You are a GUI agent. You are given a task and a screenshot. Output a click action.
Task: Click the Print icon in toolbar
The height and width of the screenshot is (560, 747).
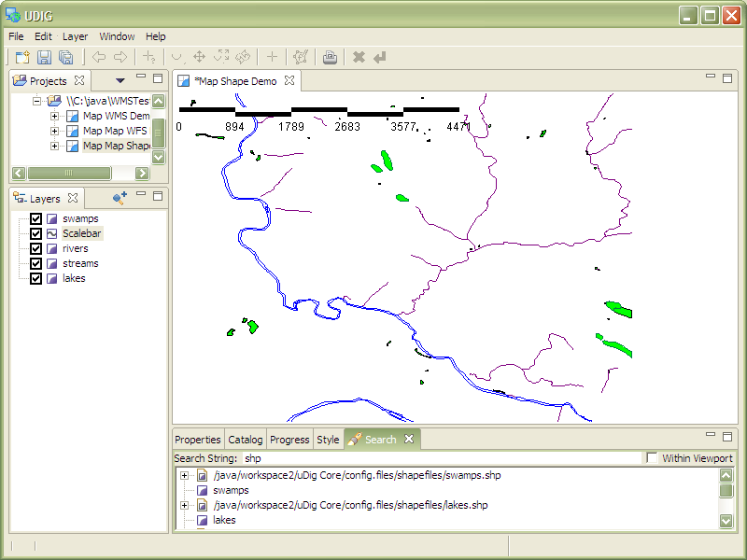point(330,57)
